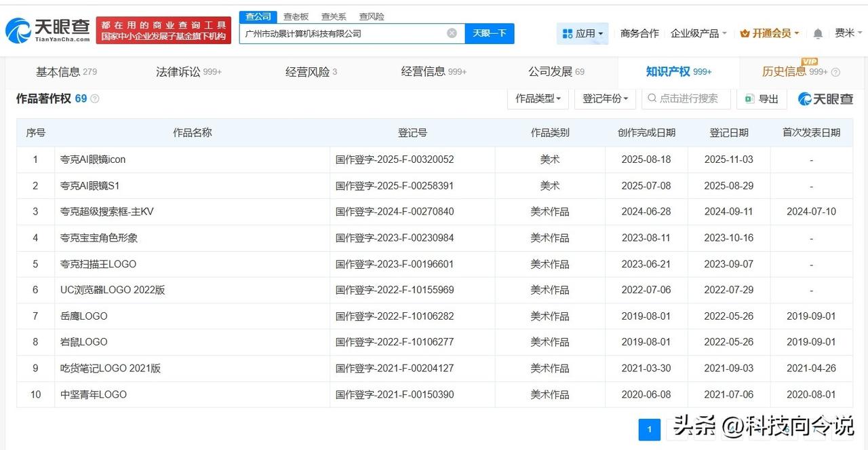Open notifications via the bell icon
The width and height of the screenshot is (868, 450).
[x=817, y=33]
